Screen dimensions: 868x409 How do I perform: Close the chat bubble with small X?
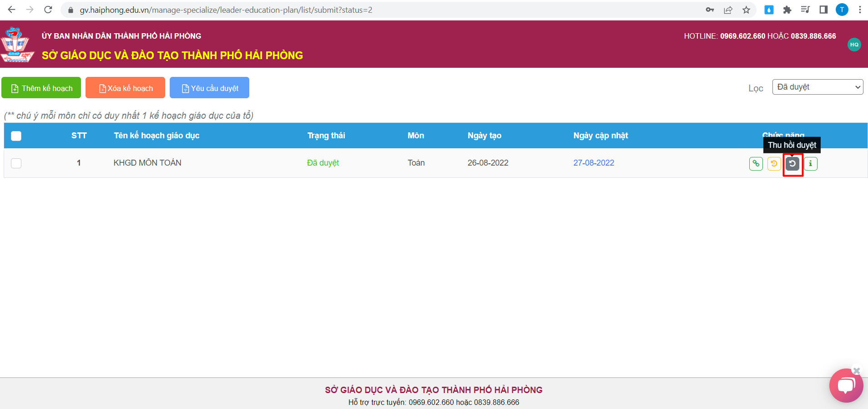click(x=857, y=371)
